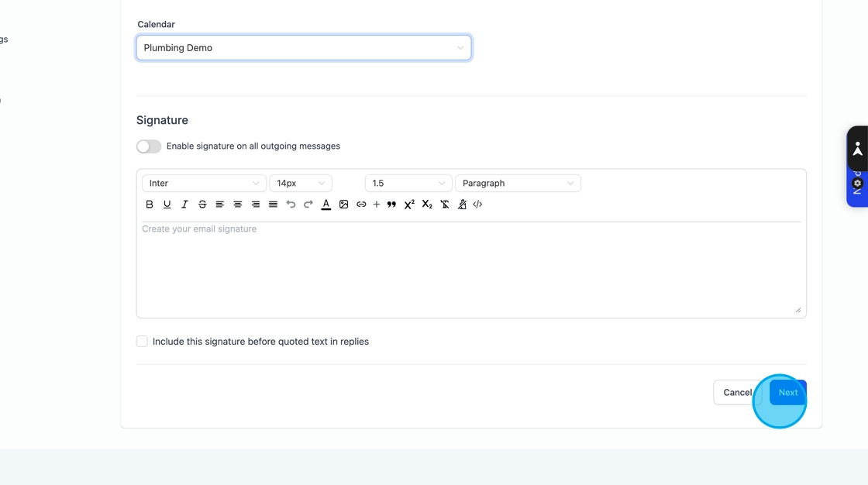868x485 pixels.
Task: Check include signature before quoted text
Action: (142, 342)
